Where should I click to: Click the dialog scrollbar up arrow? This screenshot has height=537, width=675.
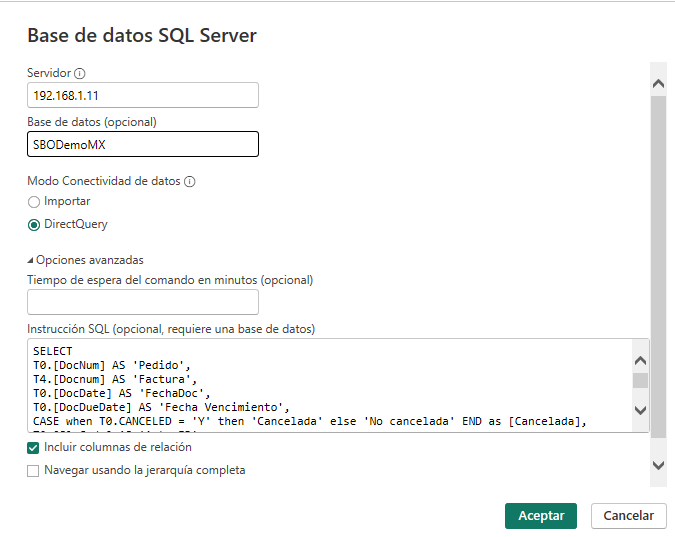(x=658, y=84)
